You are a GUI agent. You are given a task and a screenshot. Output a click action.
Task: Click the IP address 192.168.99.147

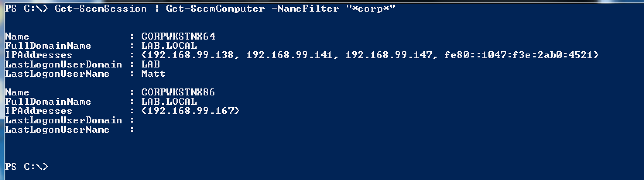[388, 55]
